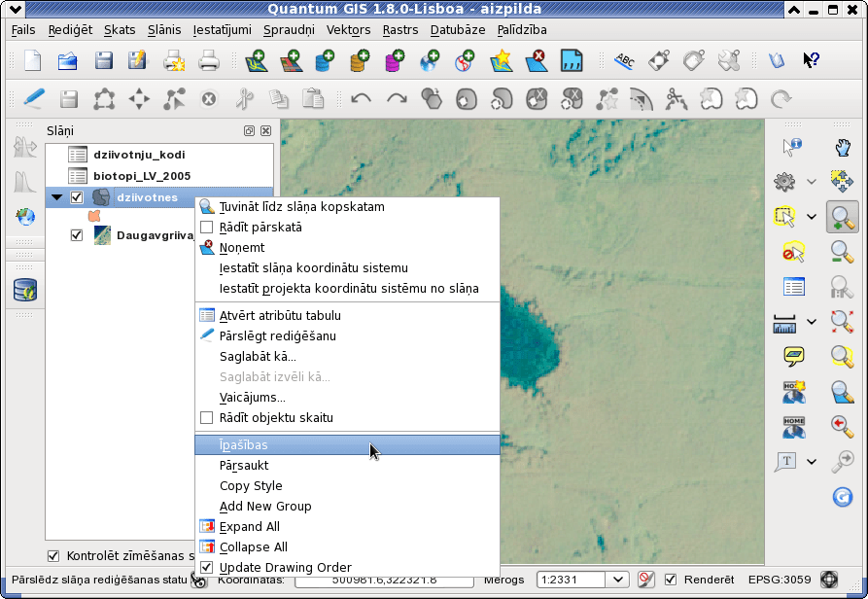Toggle visibility of Daugavgriiva raster layer
868x599 pixels.
pyautogui.click(x=77, y=235)
